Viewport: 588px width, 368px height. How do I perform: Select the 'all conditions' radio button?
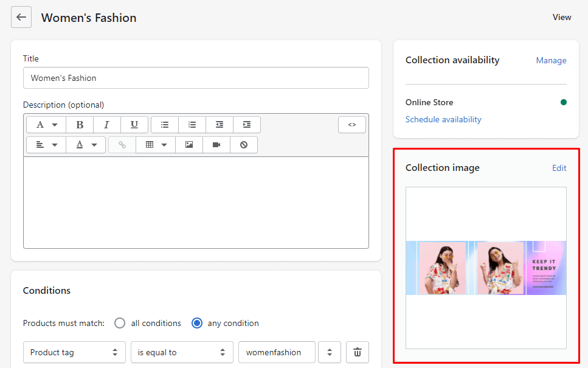pos(120,323)
